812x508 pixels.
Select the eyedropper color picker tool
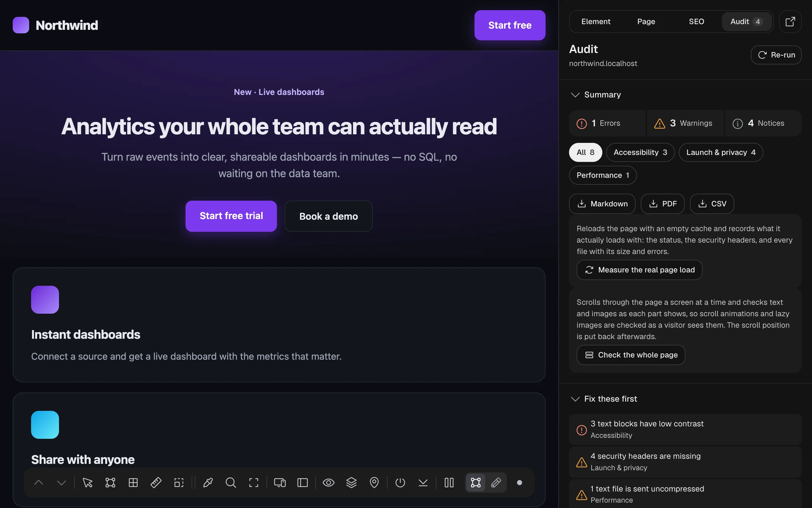pos(208,483)
